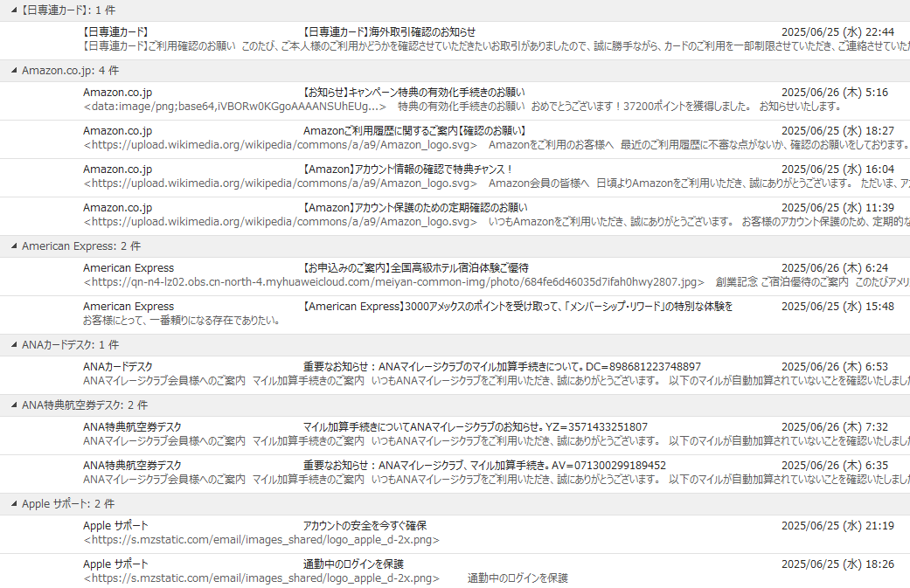Image resolution: width=910 pixels, height=588 pixels.
Task: Click the myhuaweicloud.com image URL preview
Action: point(394,282)
